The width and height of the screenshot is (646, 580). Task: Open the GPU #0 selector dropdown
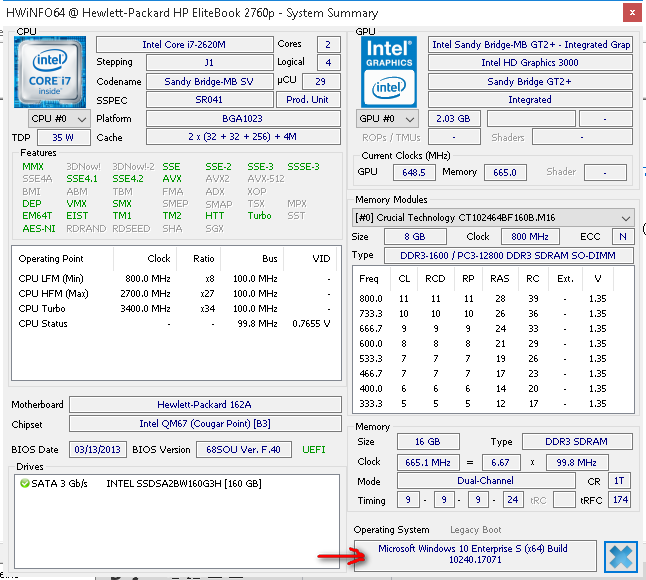387,119
